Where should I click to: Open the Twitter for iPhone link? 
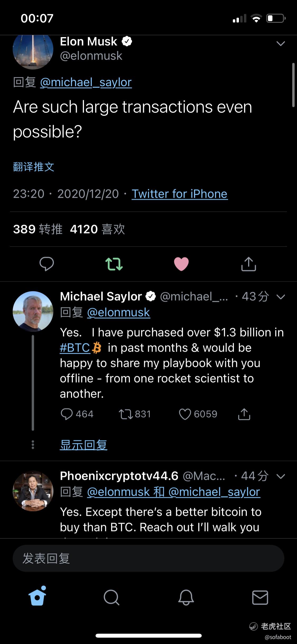click(180, 194)
